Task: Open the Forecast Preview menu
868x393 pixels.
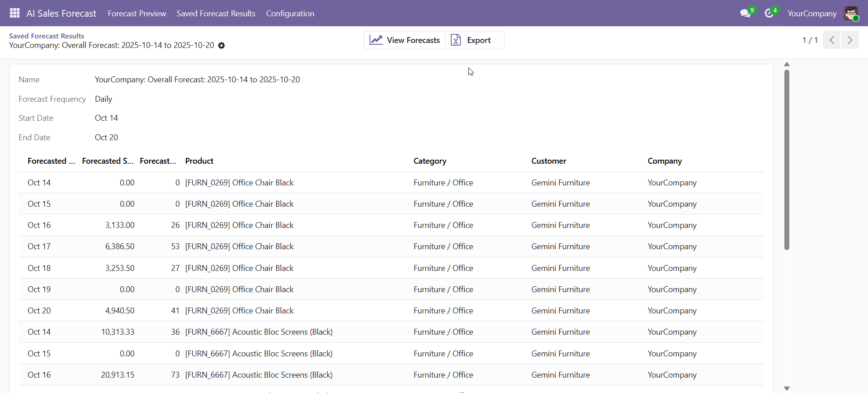Action: pyautogui.click(x=137, y=14)
